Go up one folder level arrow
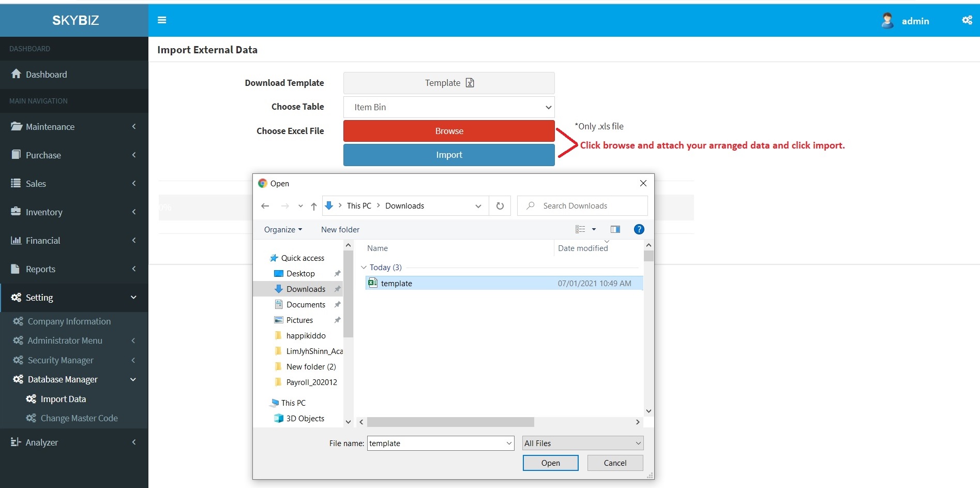This screenshot has width=980, height=488. coord(313,206)
